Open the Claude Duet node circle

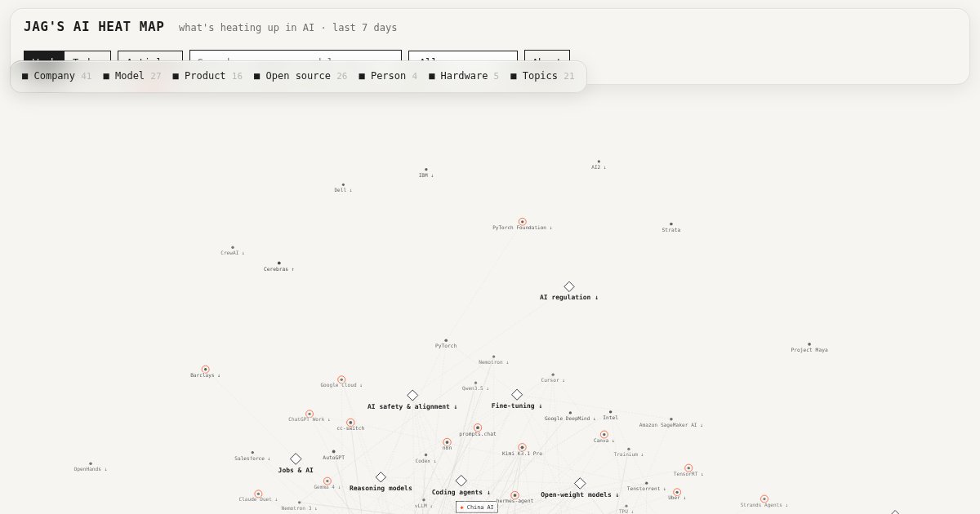click(258, 494)
